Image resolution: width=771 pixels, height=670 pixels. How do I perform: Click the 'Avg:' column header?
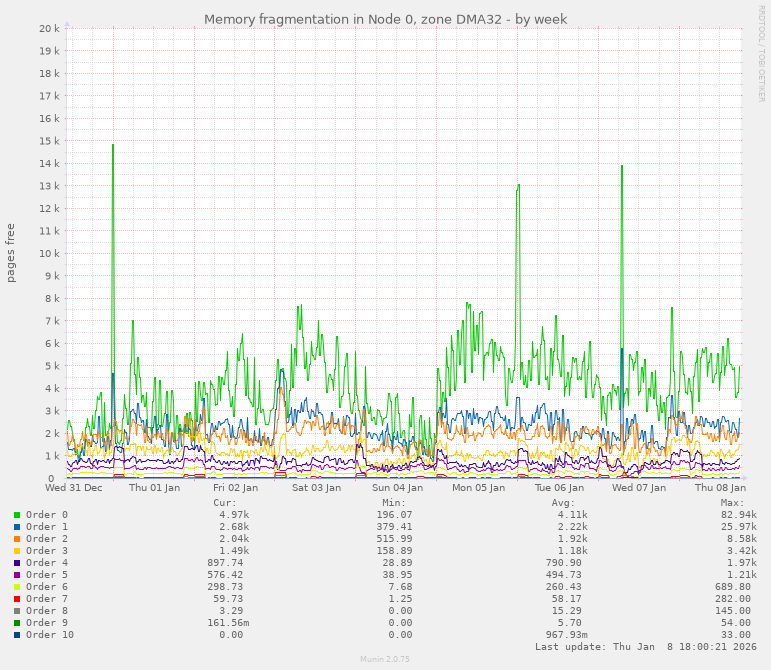[x=563, y=503]
